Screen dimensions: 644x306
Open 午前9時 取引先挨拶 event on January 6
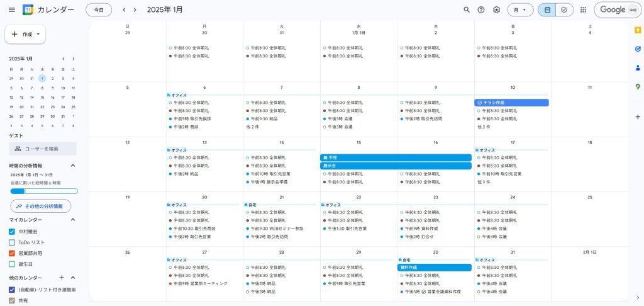point(190,119)
